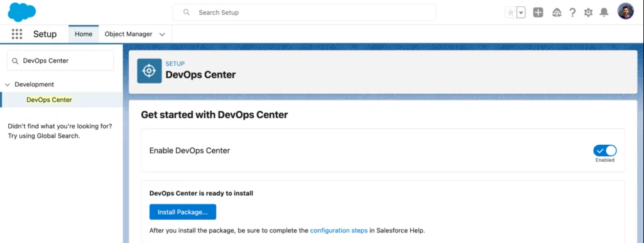Click the Quick Find magnifier icon
644x243 pixels.
[15, 61]
